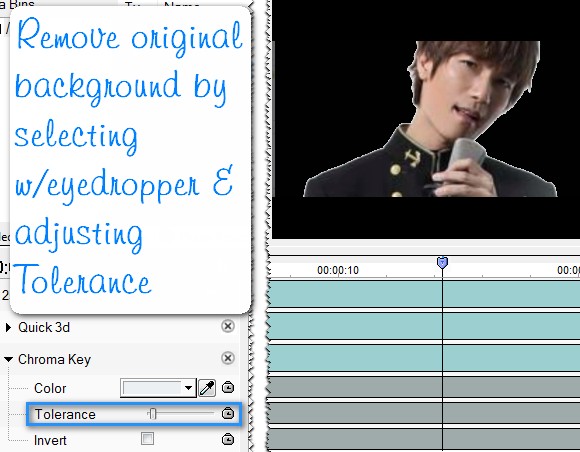Open the Color dropdown arrow
The width and height of the screenshot is (580, 452).
click(x=189, y=388)
